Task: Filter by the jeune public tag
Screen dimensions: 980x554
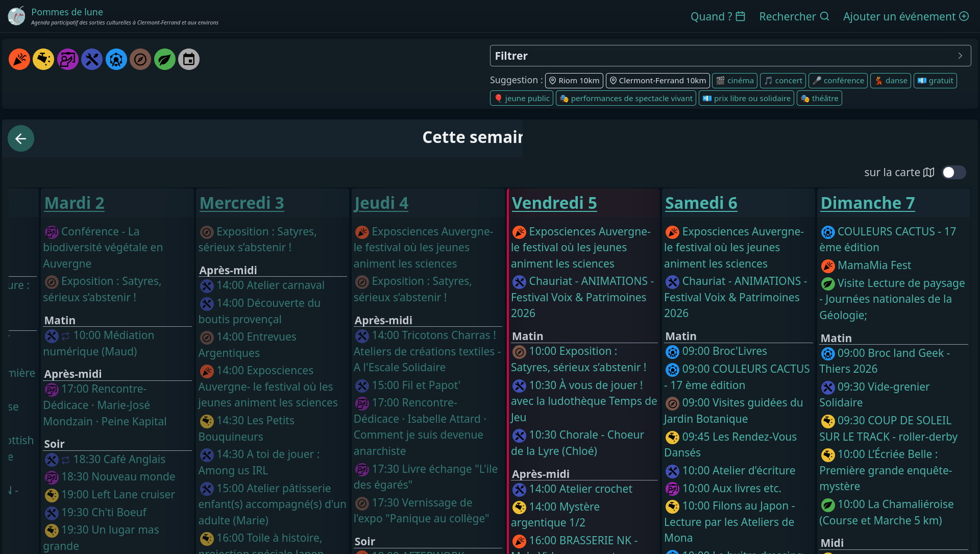Action: pos(522,99)
